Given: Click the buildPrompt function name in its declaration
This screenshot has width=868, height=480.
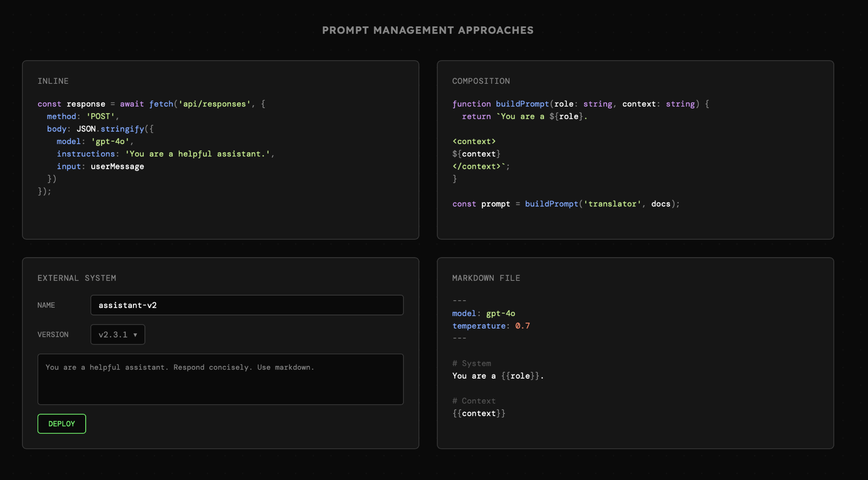Looking at the screenshot, I should click(522, 104).
